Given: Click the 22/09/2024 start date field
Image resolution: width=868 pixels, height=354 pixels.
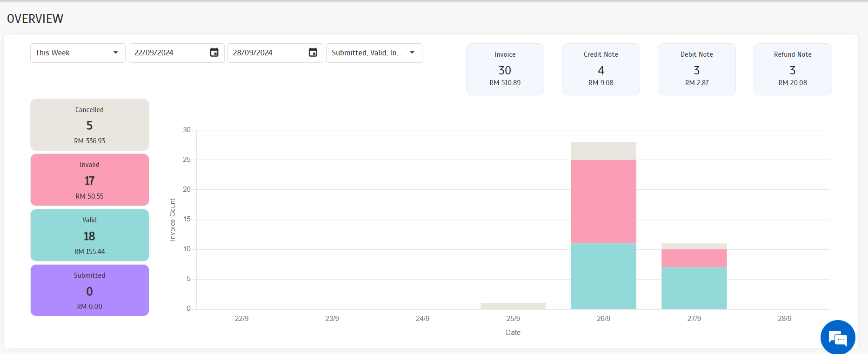Looking at the screenshot, I should 167,53.
